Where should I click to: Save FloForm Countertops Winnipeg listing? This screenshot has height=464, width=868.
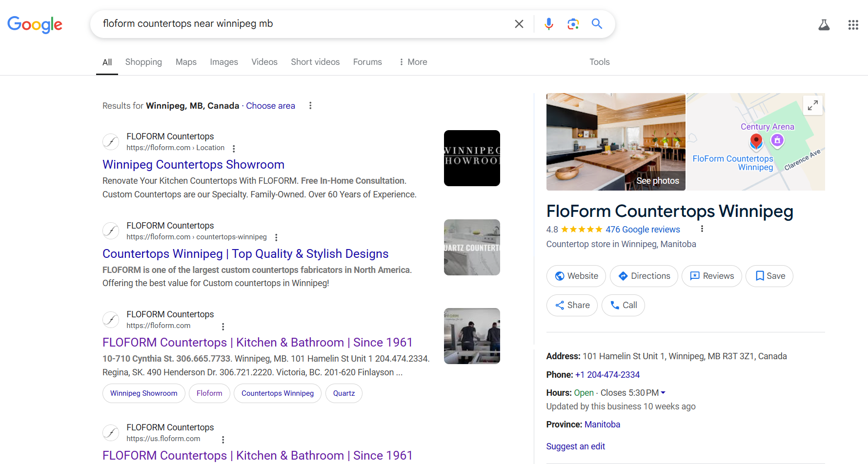(x=769, y=276)
